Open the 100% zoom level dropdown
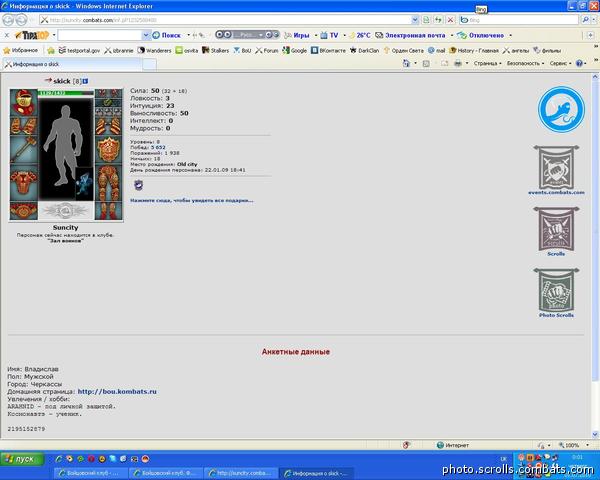This screenshot has width=600, height=480. tap(587, 445)
